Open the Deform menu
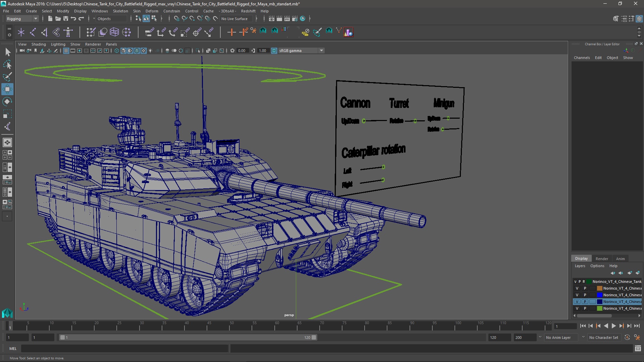 coord(152,11)
